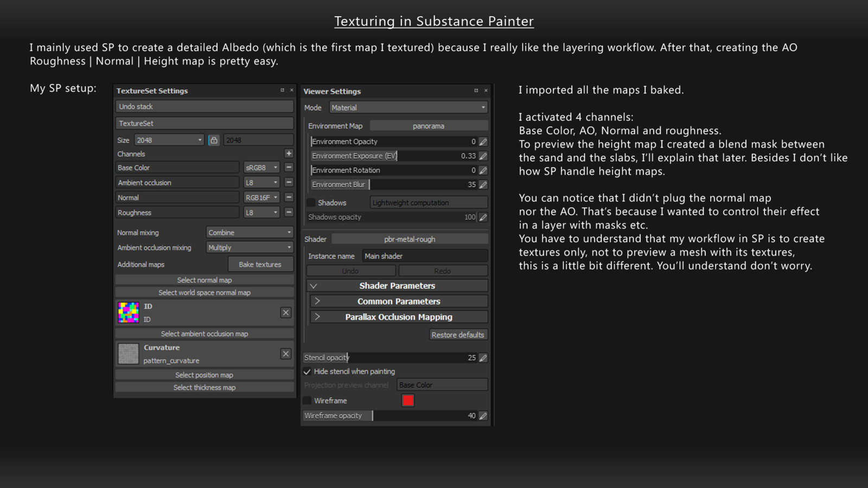The height and width of the screenshot is (488, 868).
Task: Close the Viewer Settings panel
Action: pyautogui.click(x=486, y=91)
